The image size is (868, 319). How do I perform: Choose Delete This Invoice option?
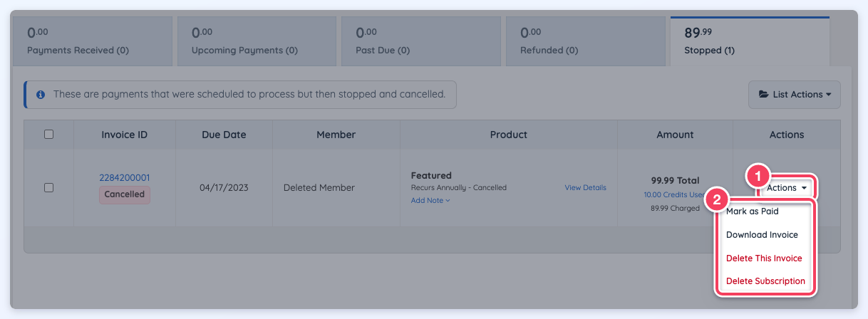point(764,258)
